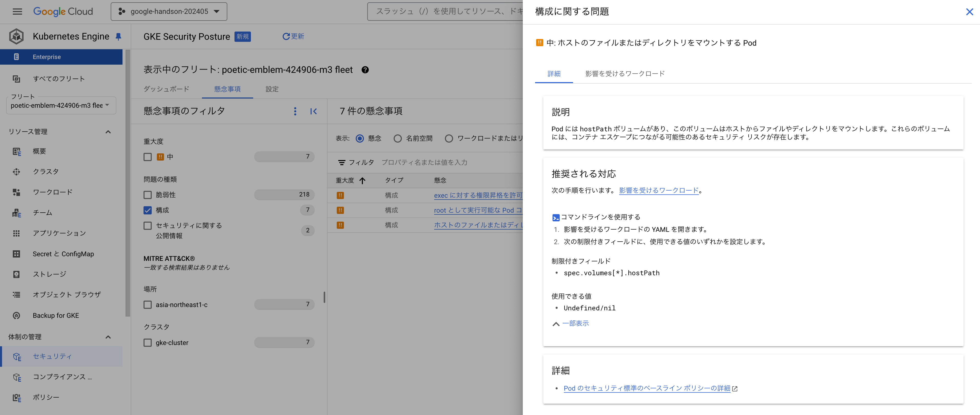Close the 構成に関する問題 panel

point(969,12)
